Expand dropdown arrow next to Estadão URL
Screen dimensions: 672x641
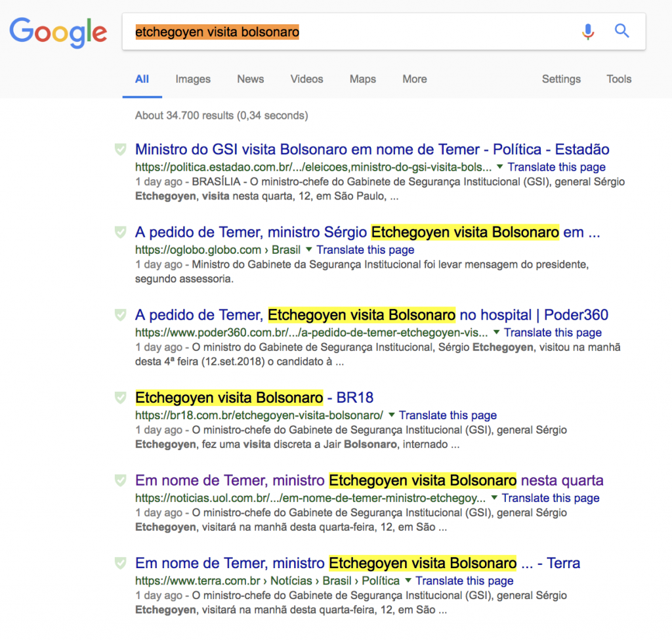point(500,167)
